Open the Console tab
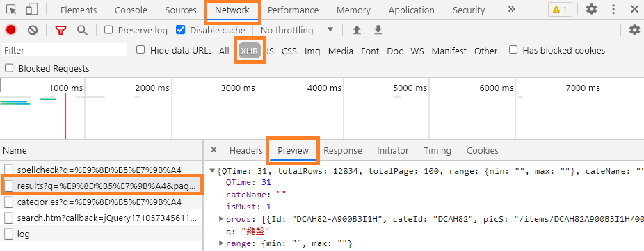Image resolution: width=644 pixels, height=251 pixels. tap(131, 10)
